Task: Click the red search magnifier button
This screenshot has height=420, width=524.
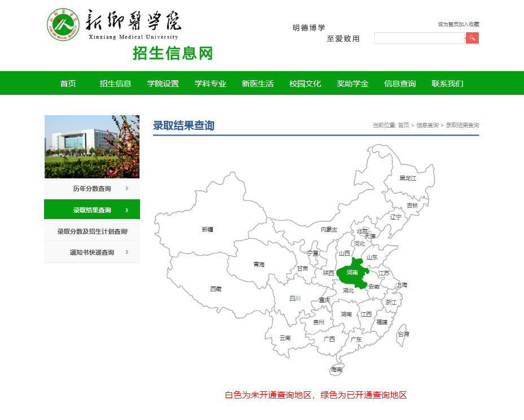Action: coord(472,38)
